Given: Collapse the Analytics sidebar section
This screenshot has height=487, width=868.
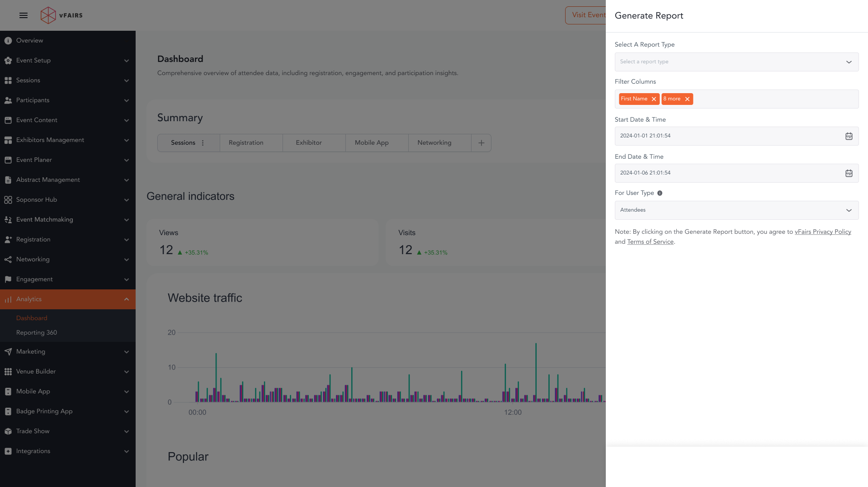Looking at the screenshot, I should 126,299.
